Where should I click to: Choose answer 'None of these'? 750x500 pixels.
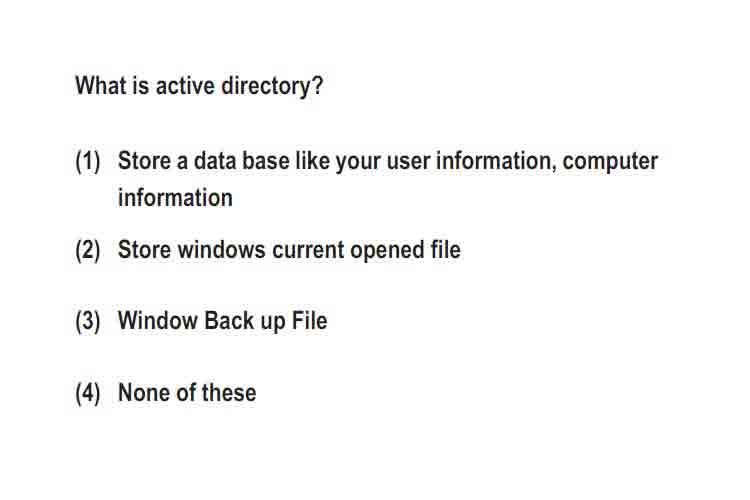tap(187, 393)
